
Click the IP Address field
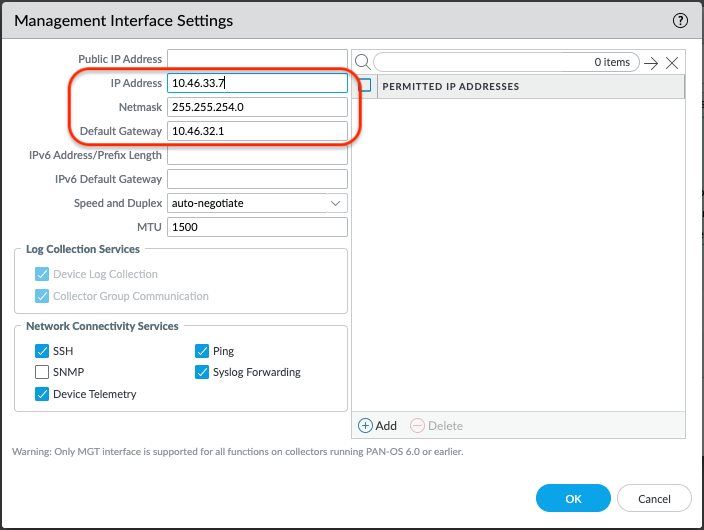click(257, 83)
